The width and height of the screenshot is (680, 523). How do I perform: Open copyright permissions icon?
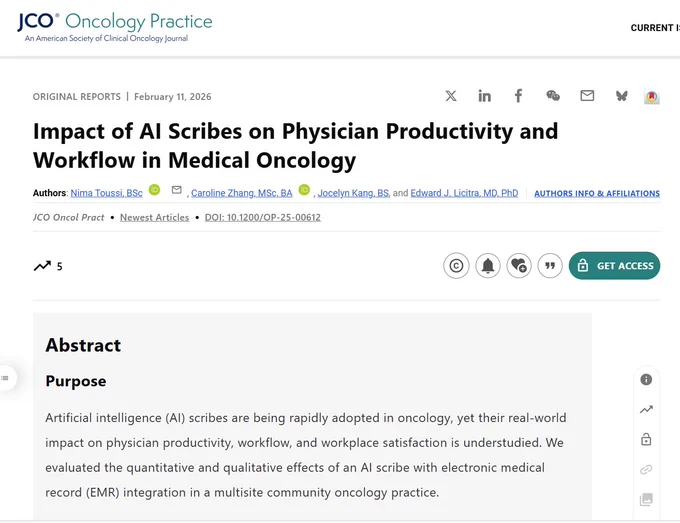tap(456, 265)
